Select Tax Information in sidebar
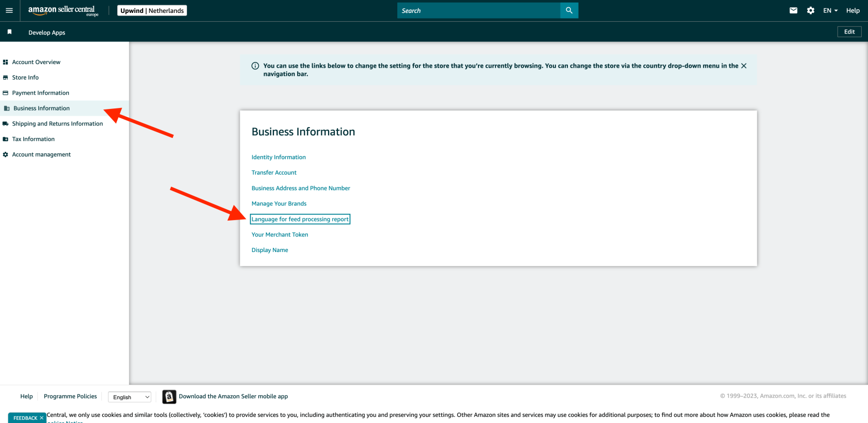This screenshot has width=868, height=423. coord(33,139)
